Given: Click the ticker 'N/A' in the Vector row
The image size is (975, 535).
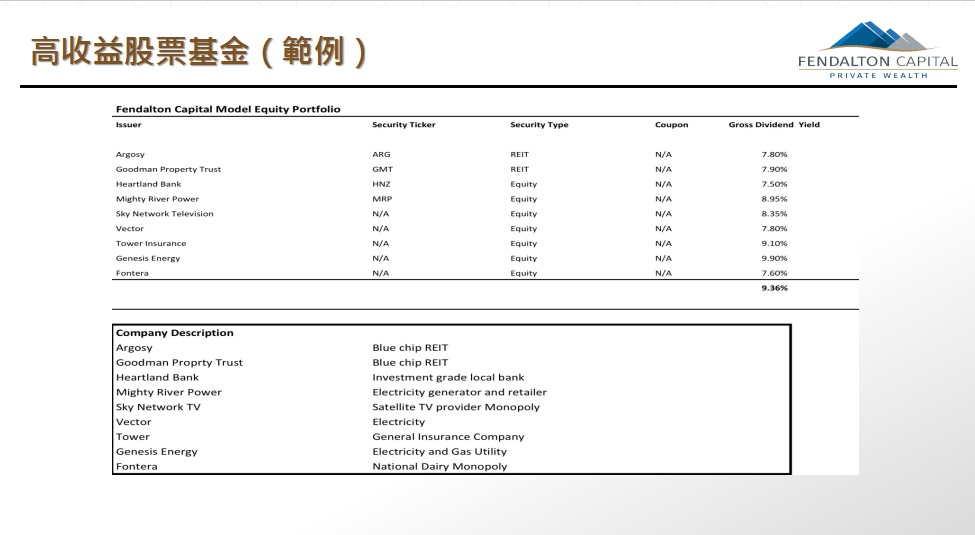Looking at the screenshot, I should tap(381, 228).
